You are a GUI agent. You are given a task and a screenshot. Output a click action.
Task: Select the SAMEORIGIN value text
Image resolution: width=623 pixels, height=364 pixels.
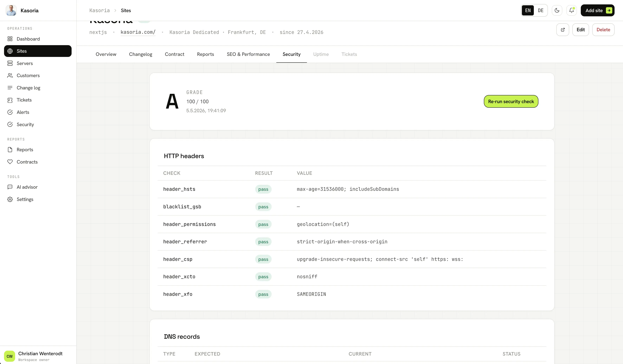[x=311, y=294]
